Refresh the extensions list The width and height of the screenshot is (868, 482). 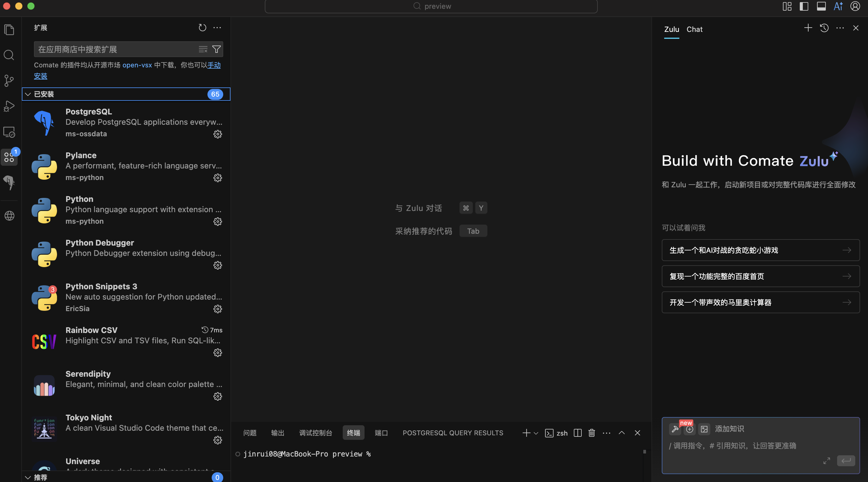point(202,28)
